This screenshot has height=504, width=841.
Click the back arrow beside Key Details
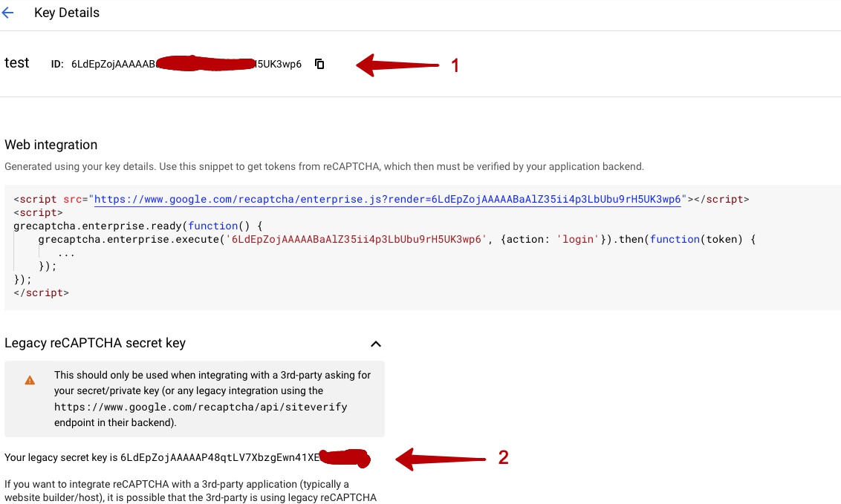pyautogui.click(x=8, y=13)
